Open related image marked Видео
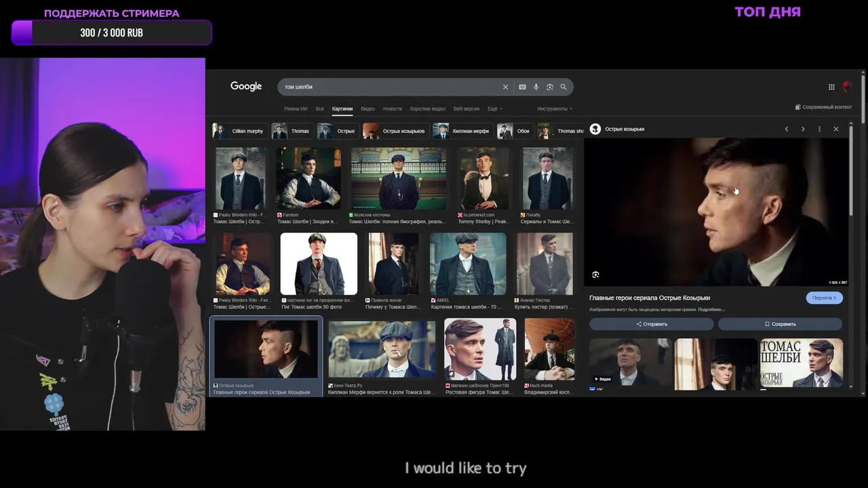Screen dimensions: 868x488 tap(631, 363)
